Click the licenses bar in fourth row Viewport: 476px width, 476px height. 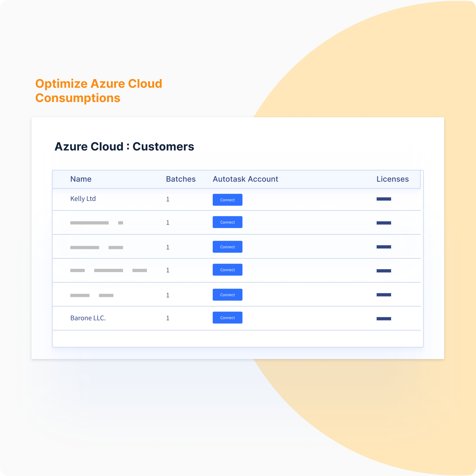point(384,271)
